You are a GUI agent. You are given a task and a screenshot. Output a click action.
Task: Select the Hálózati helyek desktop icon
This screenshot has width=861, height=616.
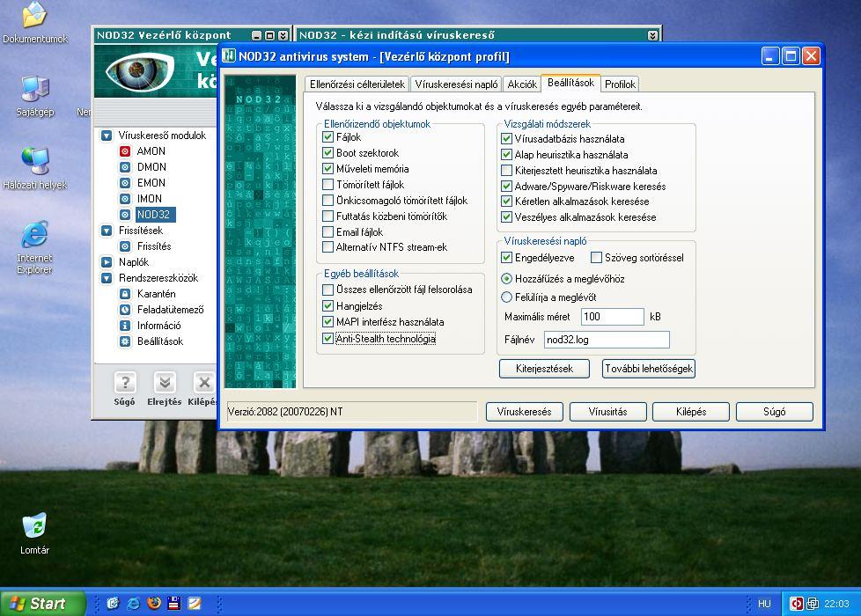34,169
